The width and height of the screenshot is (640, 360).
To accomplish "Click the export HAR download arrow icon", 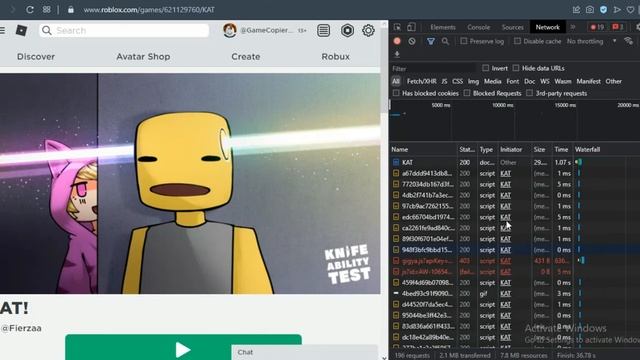I will point(397,54).
